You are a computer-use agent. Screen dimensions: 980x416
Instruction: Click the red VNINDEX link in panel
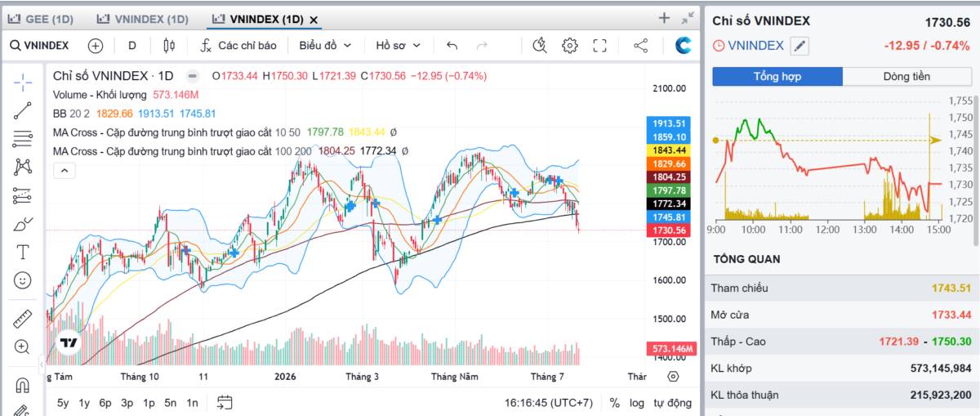click(x=755, y=46)
